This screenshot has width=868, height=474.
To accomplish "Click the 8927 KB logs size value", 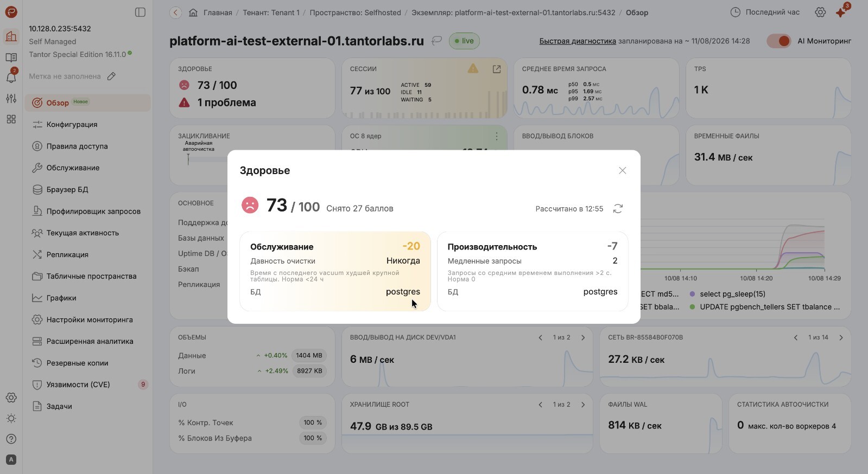I will (309, 371).
